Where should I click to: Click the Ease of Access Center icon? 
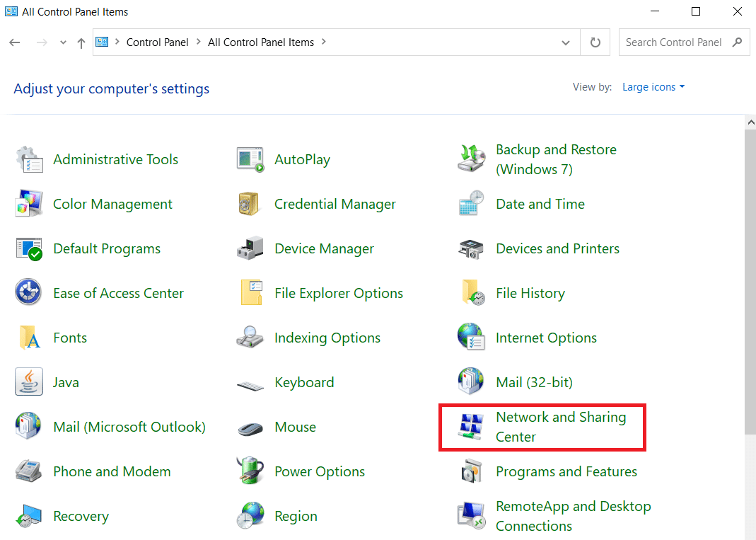[28, 294]
